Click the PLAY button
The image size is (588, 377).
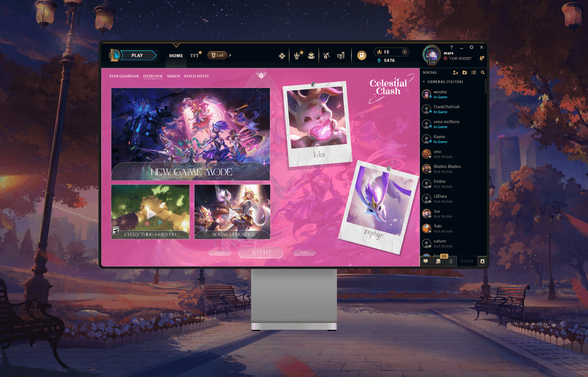[x=137, y=56]
